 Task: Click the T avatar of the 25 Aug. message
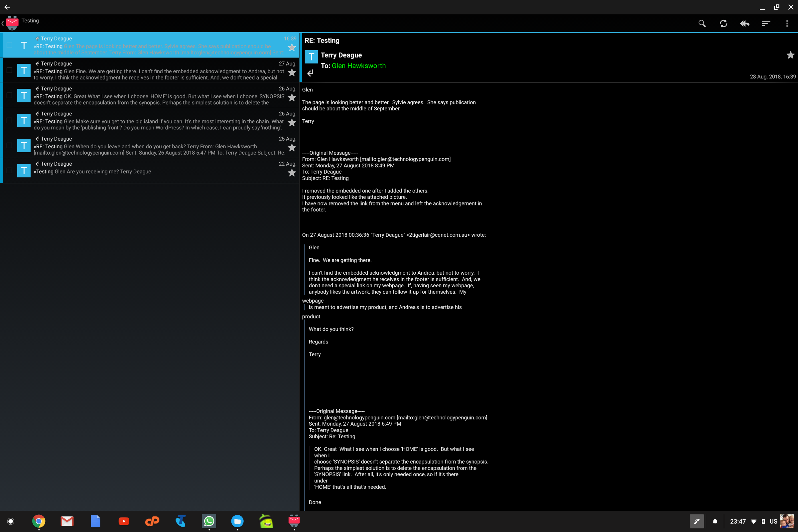(24, 146)
